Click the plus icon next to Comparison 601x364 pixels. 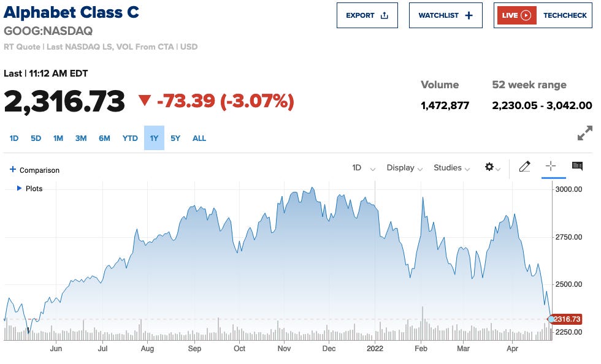tap(13, 170)
